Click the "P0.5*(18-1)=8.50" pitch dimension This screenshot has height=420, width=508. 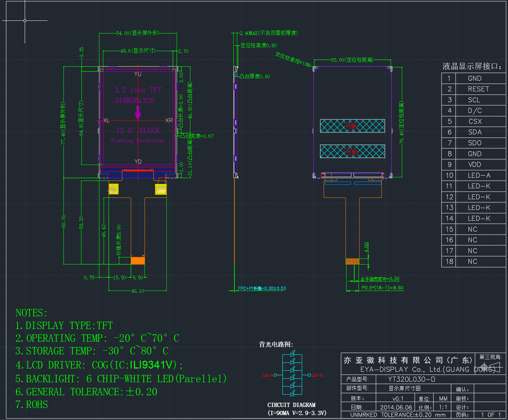(382, 288)
